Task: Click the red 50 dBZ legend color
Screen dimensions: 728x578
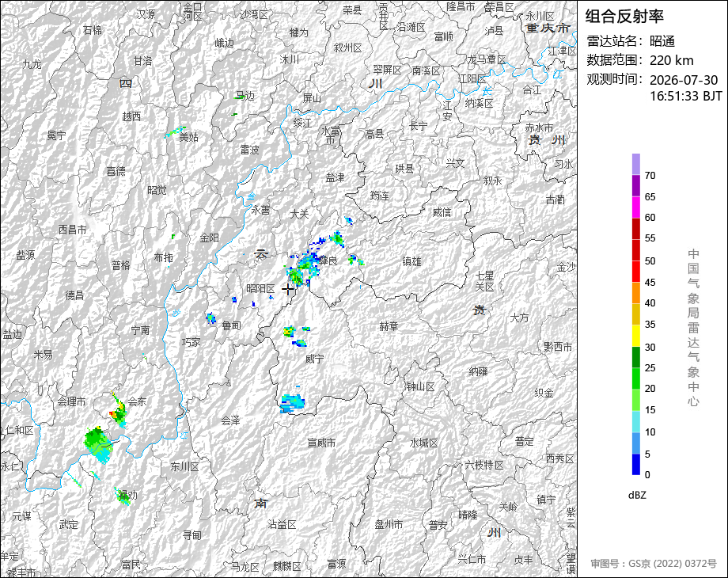Action: 636,250
